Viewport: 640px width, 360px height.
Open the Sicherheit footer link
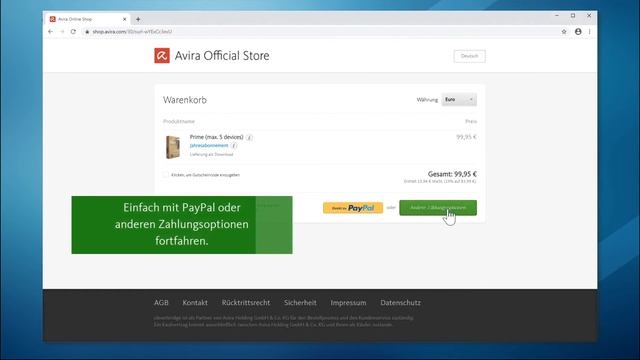coord(300,303)
